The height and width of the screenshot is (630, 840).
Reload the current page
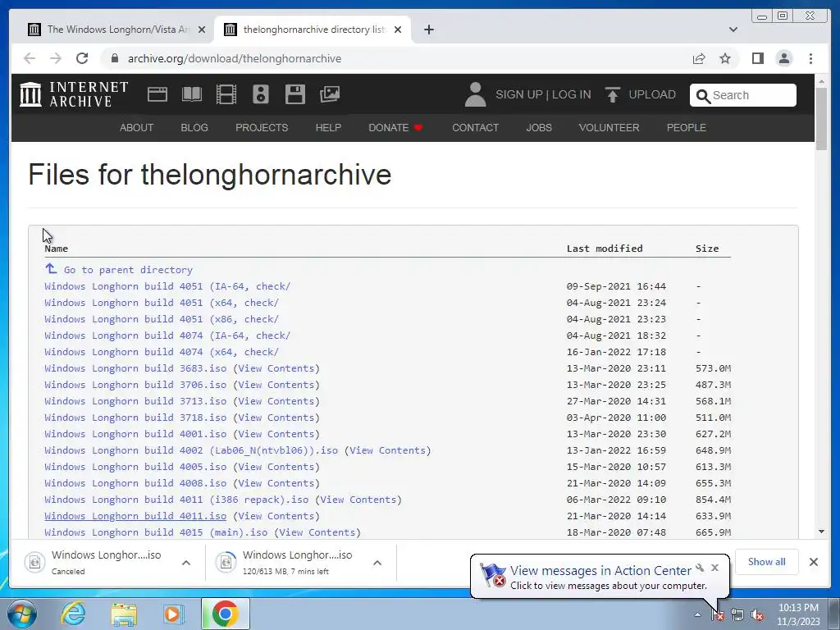(x=82, y=58)
